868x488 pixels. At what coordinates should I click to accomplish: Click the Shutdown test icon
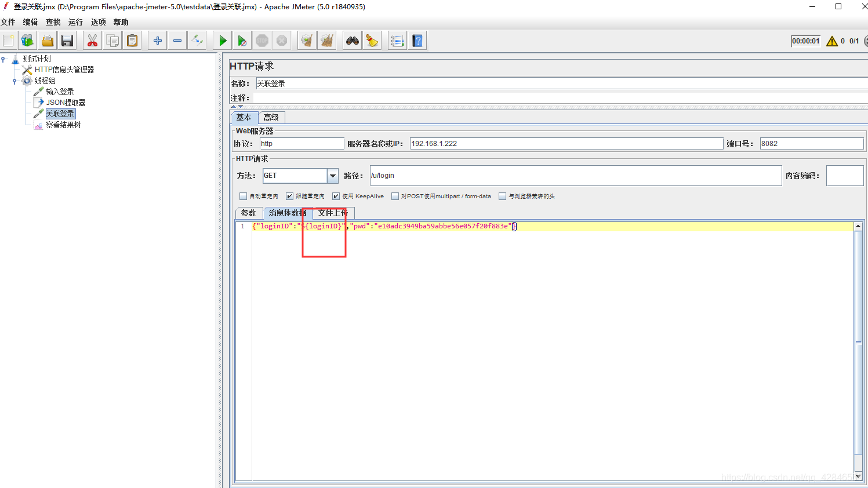[x=282, y=41]
